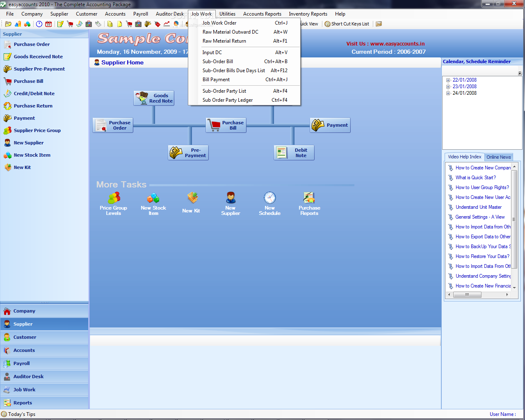This screenshot has height=420, width=525.
Task: Expand the 23/01/2008 calendar tree node
Action: pyautogui.click(x=448, y=87)
